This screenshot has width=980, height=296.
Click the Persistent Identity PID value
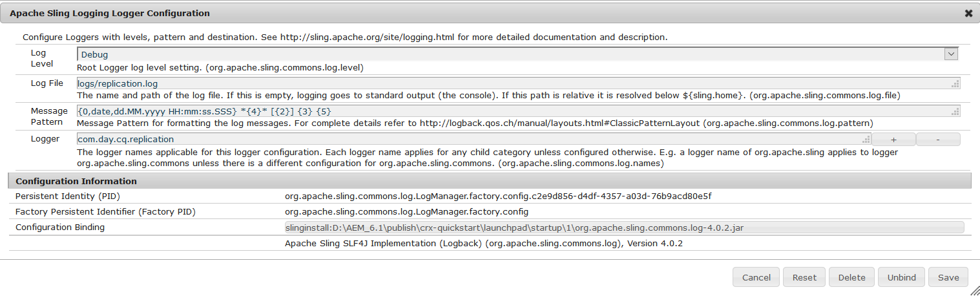[x=498, y=196]
